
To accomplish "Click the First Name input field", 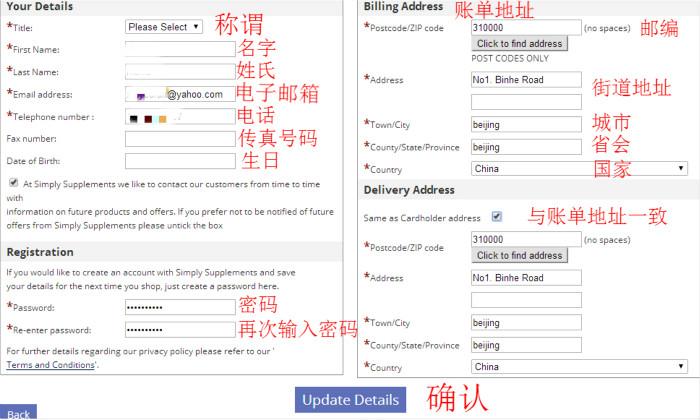I will (x=180, y=49).
